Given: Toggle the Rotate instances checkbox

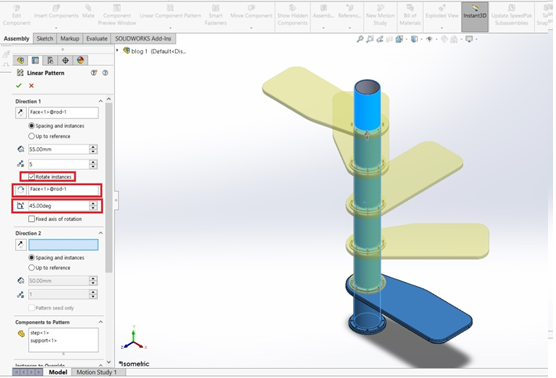Looking at the screenshot, I should point(32,177).
